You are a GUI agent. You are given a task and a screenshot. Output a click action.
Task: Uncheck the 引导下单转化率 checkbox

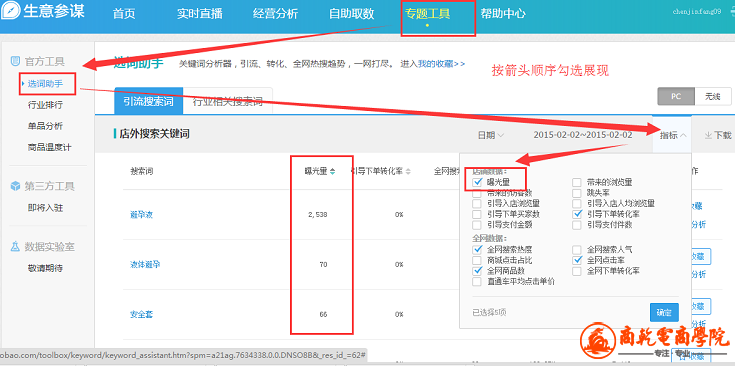click(x=577, y=214)
